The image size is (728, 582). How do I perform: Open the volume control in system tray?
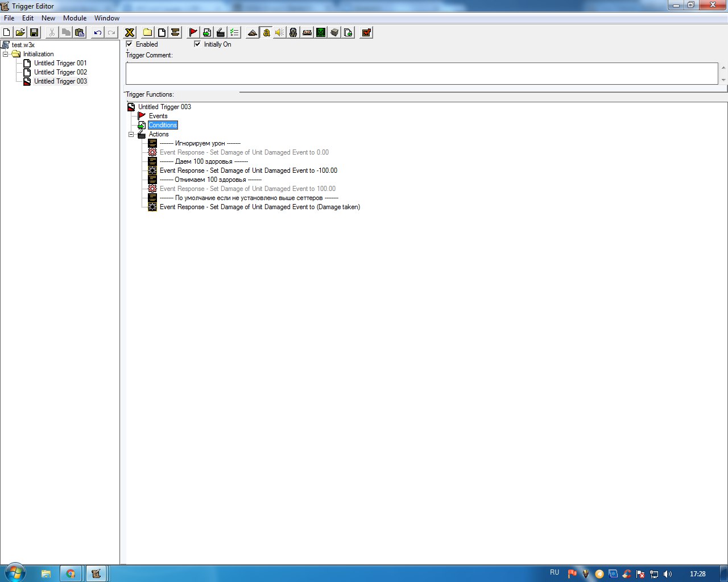tap(668, 574)
